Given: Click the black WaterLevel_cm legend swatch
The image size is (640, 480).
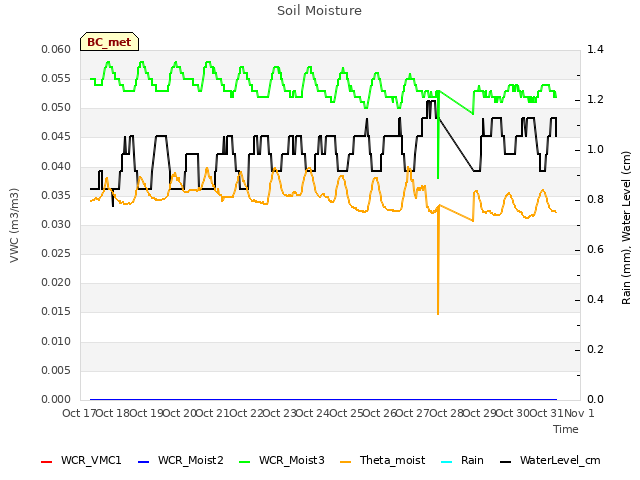Looking at the screenshot, I should tap(506, 462).
